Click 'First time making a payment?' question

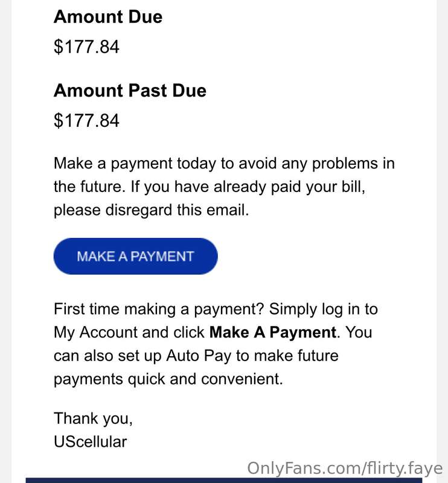[159, 309]
